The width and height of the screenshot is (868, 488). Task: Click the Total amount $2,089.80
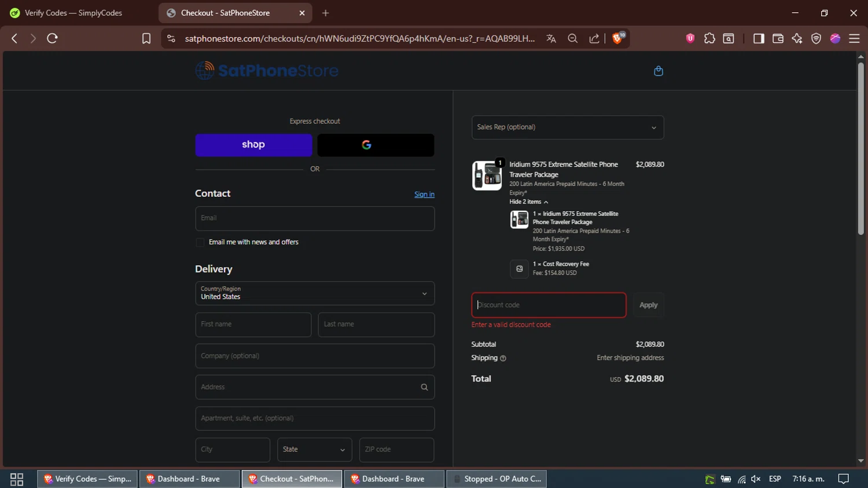[644, 379]
